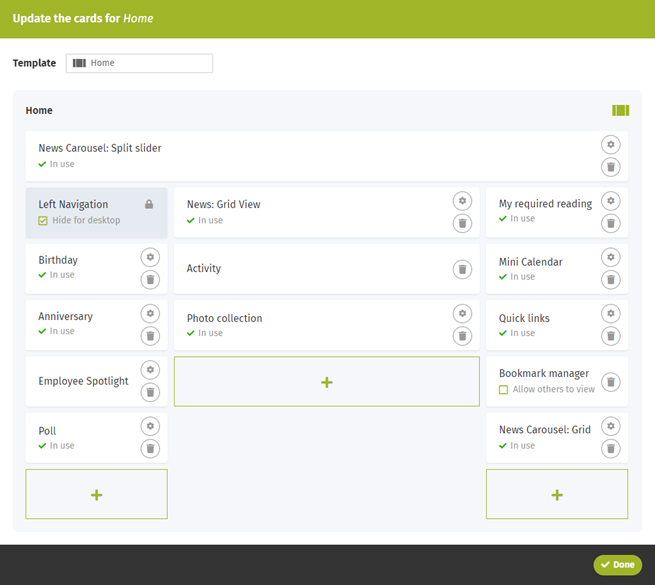Enable Allow others to view checkbox
This screenshot has width=655, height=585.
[x=503, y=390]
